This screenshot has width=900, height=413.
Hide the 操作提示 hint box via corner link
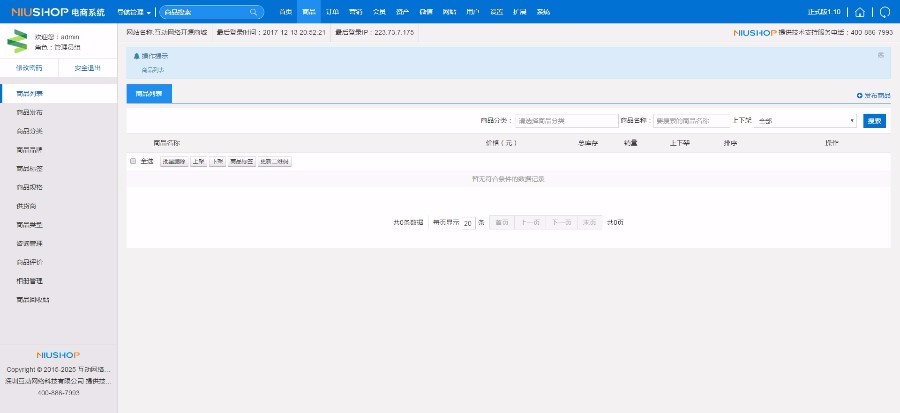[x=880, y=55]
